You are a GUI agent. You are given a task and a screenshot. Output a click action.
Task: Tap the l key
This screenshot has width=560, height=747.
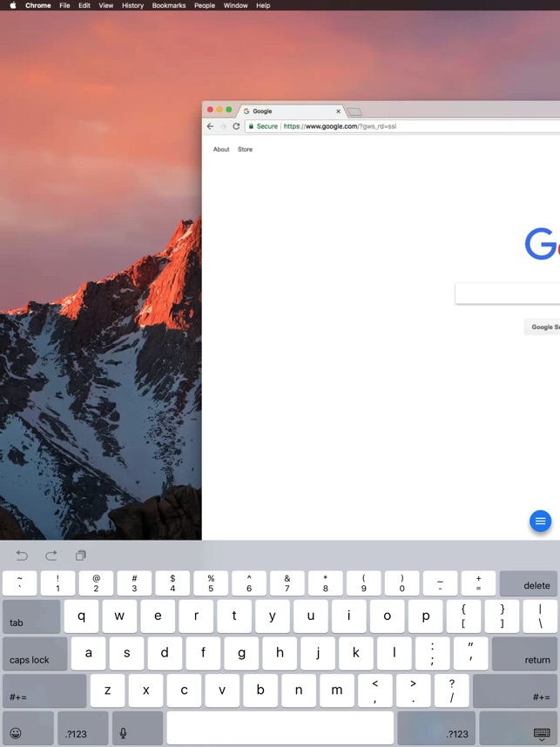tap(395, 653)
